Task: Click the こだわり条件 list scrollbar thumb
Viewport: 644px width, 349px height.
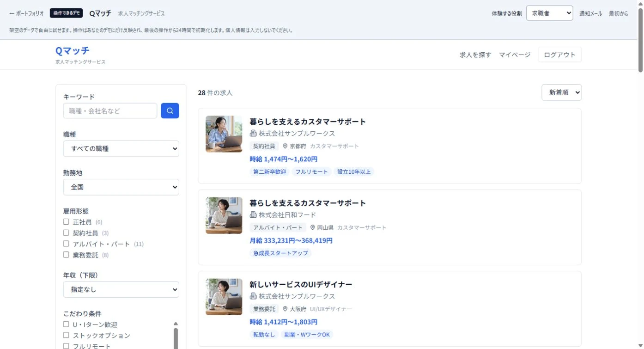Action: (176, 338)
